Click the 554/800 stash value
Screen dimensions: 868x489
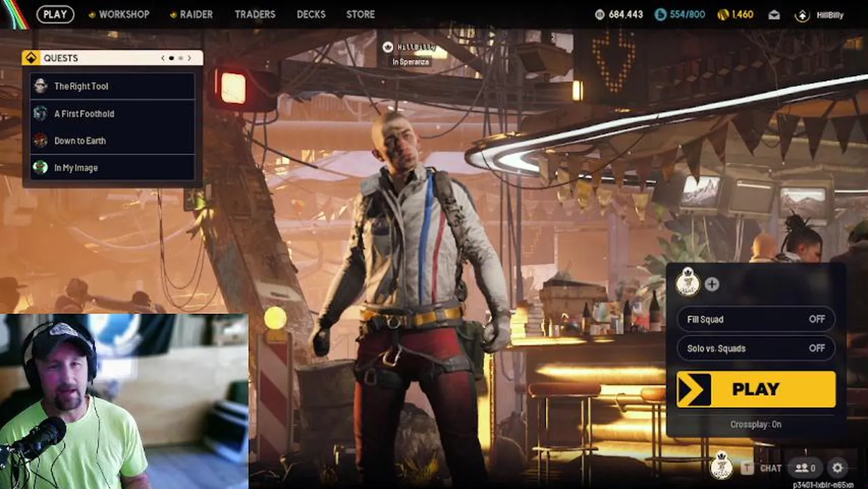[687, 14]
